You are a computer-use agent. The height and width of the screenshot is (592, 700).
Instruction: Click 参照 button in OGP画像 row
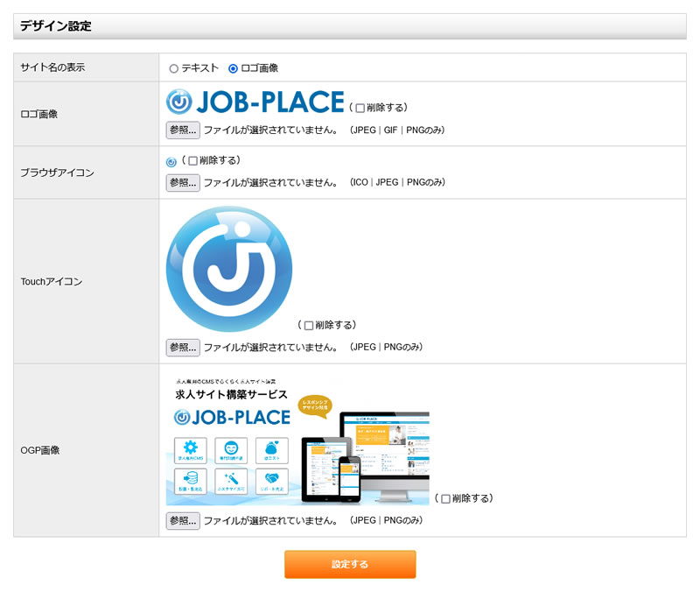coord(183,521)
